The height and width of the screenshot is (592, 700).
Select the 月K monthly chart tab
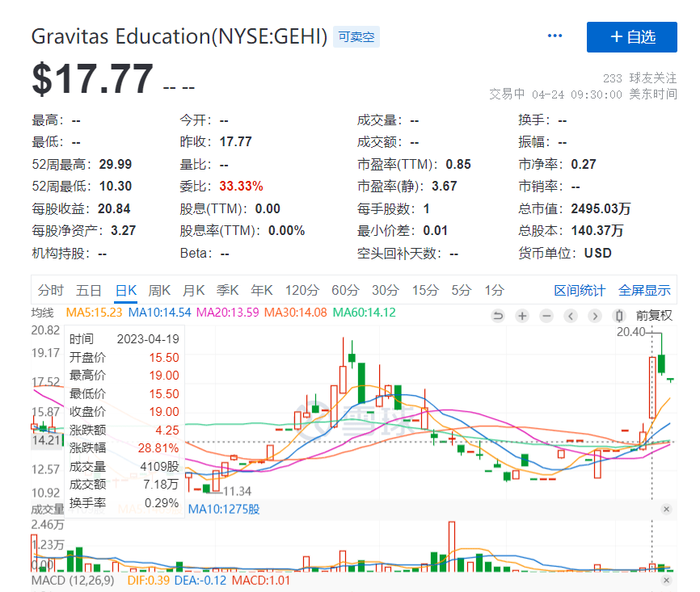193,290
